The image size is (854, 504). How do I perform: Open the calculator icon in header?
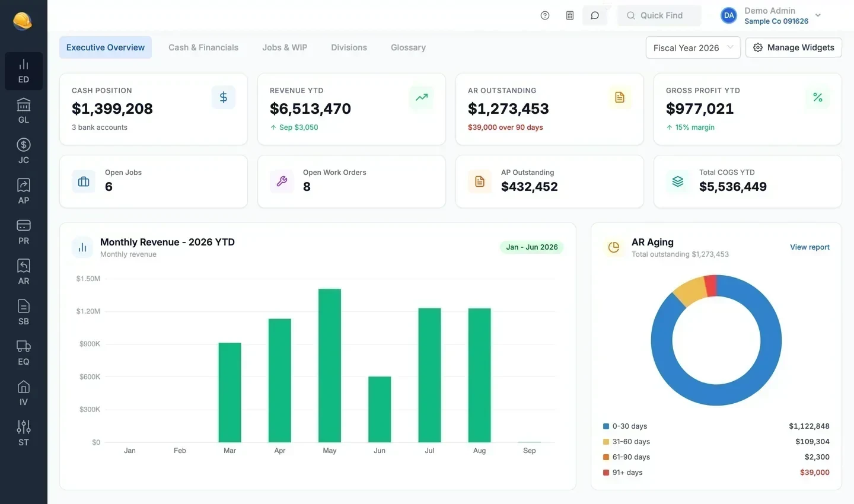[x=570, y=15]
